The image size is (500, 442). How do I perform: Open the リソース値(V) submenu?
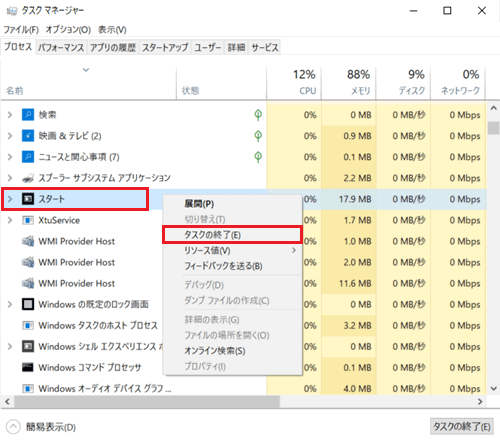(233, 250)
